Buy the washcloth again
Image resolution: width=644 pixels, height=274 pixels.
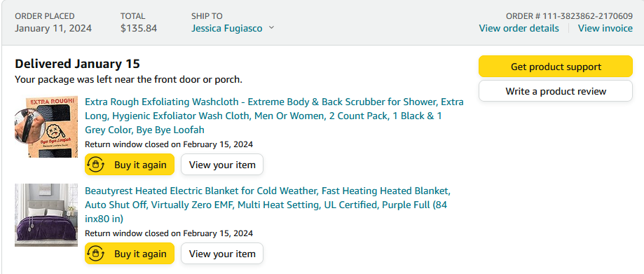pos(130,165)
